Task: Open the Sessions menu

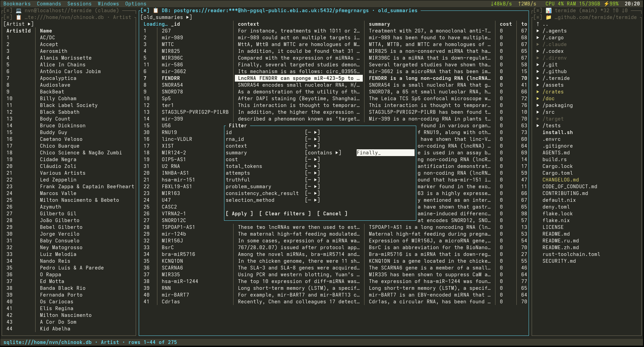Action: pyautogui.click(x=80, y=4)
